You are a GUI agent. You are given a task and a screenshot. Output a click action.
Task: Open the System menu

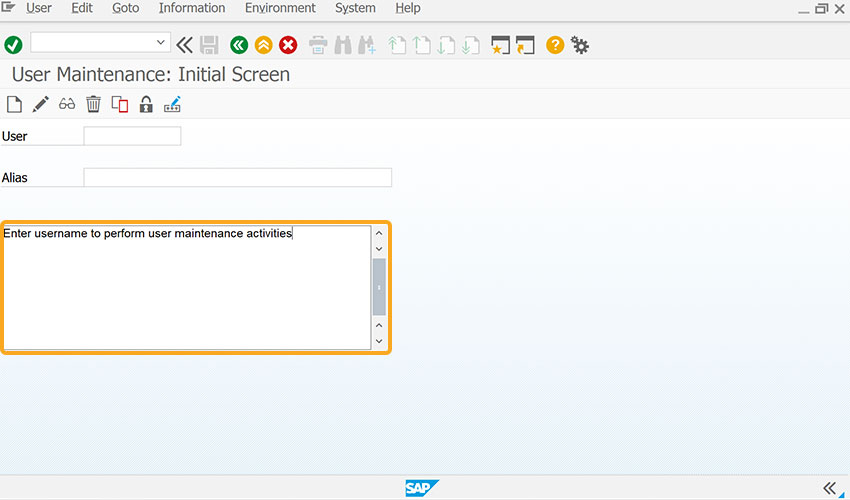click(x=355, y=8)
